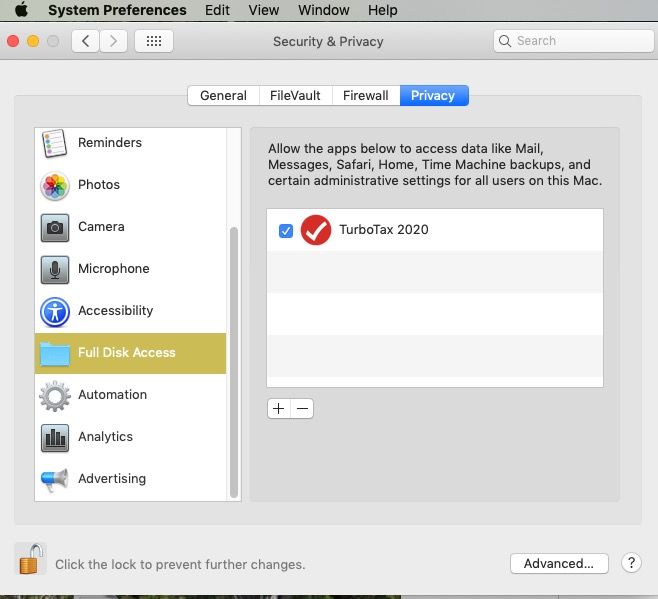Click the search magnifier icon
The width and height of the screenshot is (658, 599).
click(505, 41)
